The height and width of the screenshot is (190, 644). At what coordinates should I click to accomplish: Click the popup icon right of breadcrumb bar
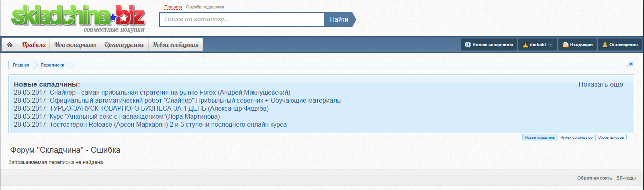(x=630, y=65)
